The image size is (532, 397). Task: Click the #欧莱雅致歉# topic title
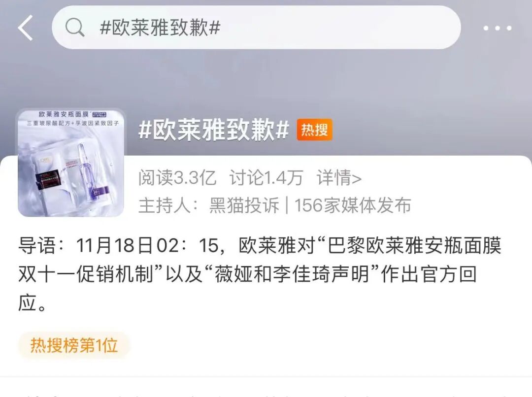[x=214, y=130]
